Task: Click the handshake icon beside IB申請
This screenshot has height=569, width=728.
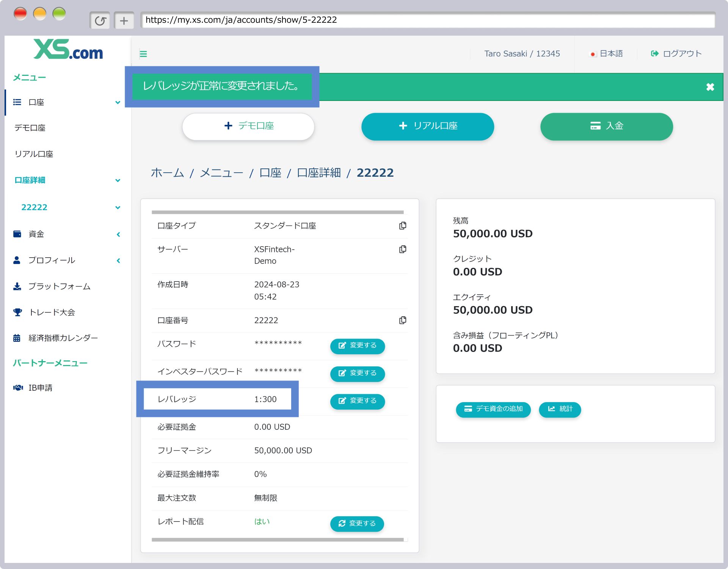Action: coord(18,388)
